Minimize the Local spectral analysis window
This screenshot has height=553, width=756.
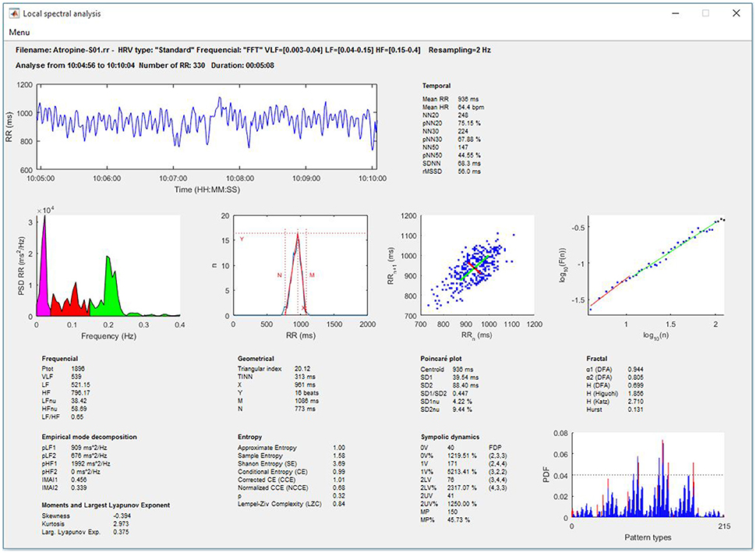676,13
